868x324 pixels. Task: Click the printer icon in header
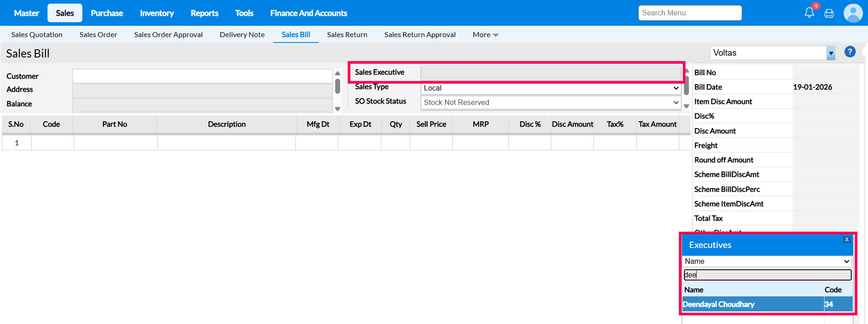pyautogui.click(x=829, y=14)
